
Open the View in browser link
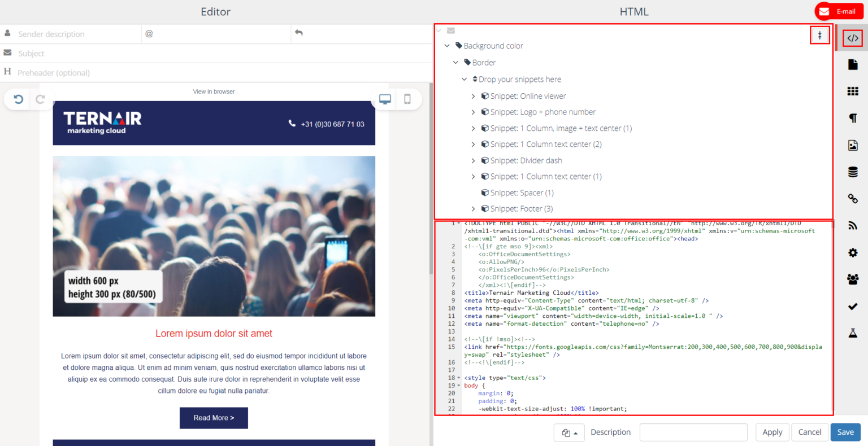[214, 91]
